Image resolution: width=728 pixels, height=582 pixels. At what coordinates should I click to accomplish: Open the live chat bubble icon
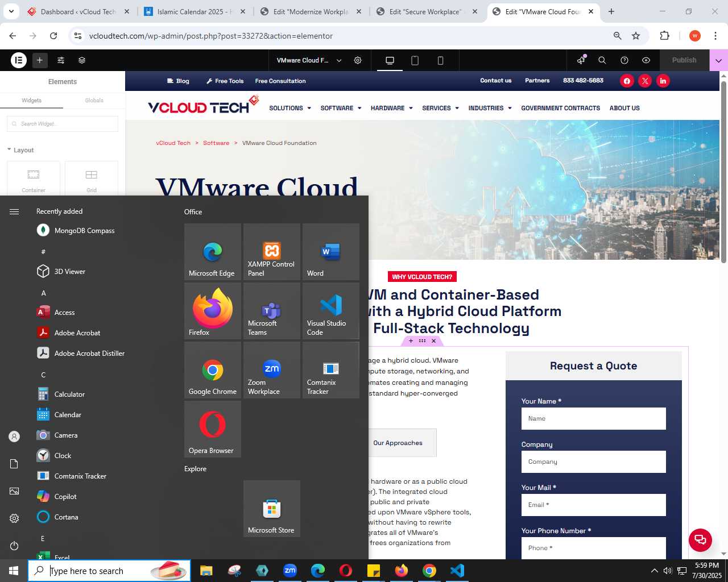[x=700, y=540]
